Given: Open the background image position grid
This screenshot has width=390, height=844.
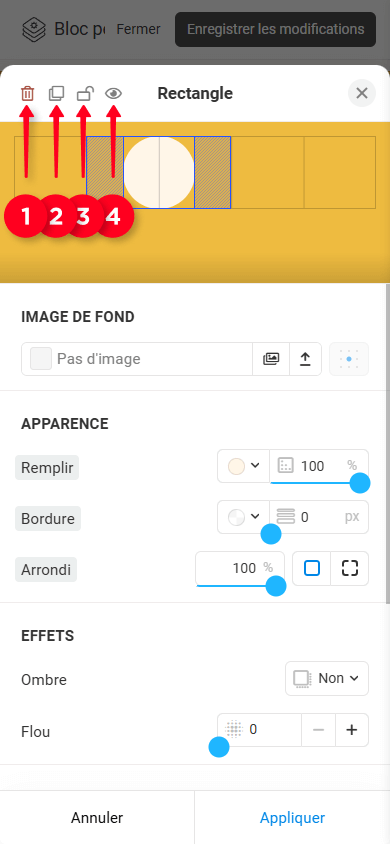Looking at the screenshot, I should click(349, 359).
